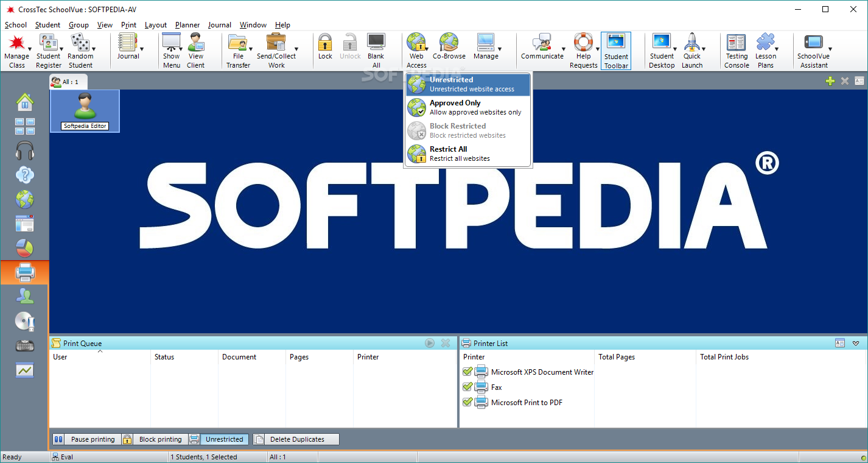This screenshot has height=463, width=868.
Task: Sort printers by Total Pages column
Action: pyautogui.click(x=645, y=357)
